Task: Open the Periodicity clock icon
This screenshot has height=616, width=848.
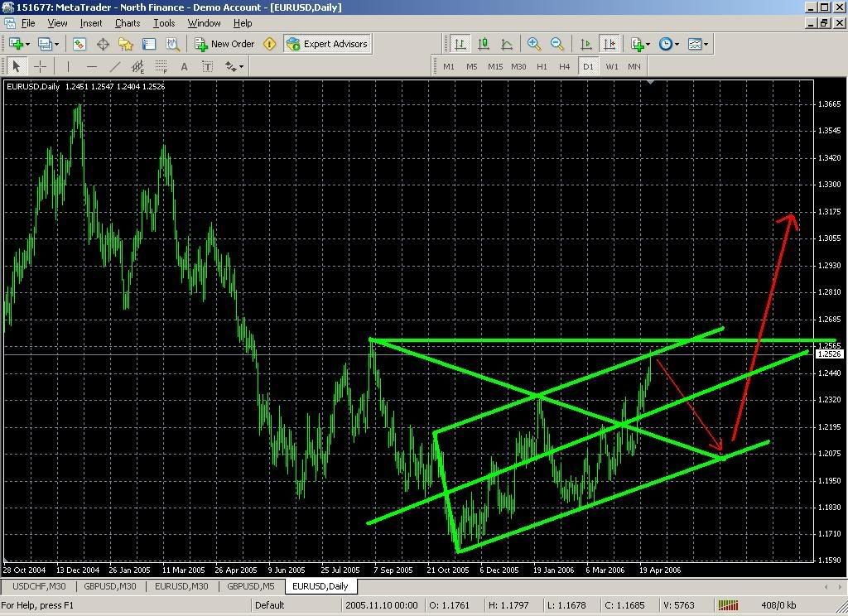Action: click(666, 44)
